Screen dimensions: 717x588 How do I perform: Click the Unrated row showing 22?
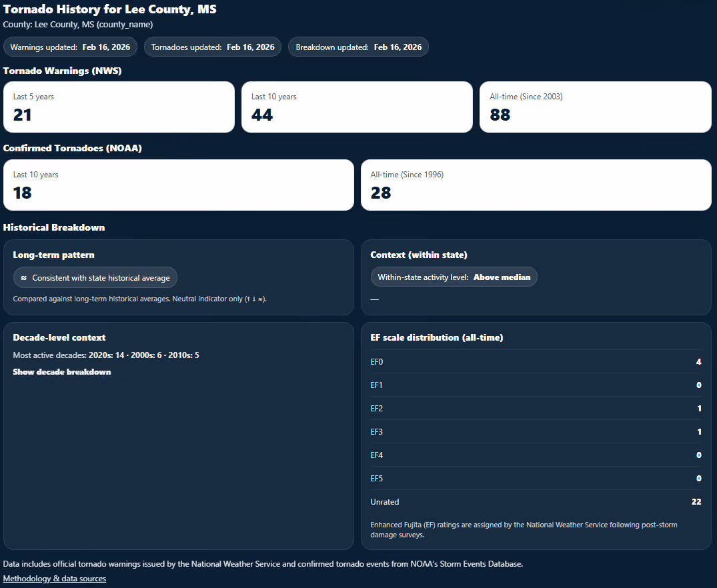[x=536, y=501]
